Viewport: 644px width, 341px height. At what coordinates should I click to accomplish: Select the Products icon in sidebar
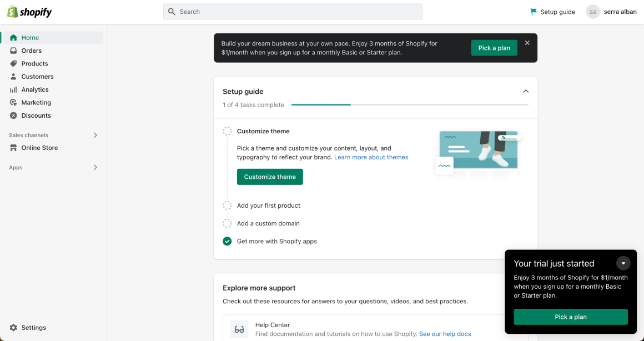click(x=13, y=63)
